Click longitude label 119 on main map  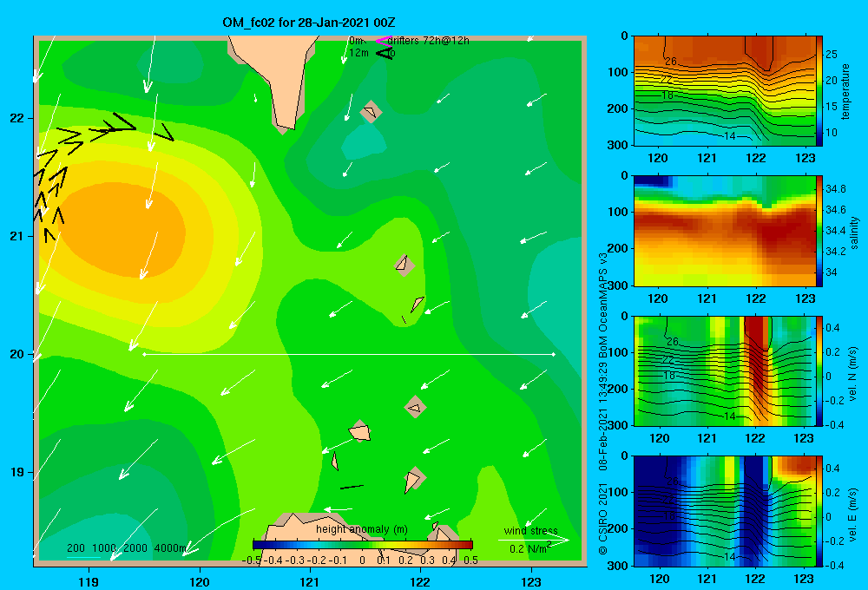coord(89,581)
